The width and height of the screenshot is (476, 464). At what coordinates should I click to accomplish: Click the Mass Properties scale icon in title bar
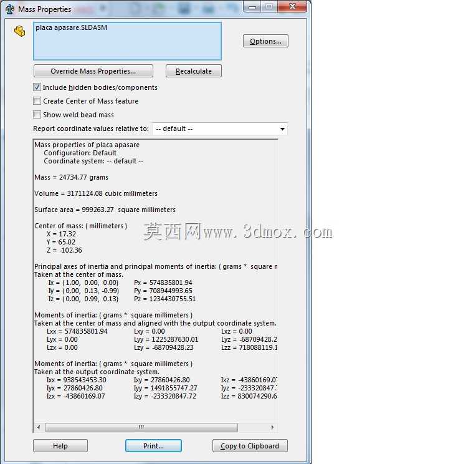click(10, 9)
